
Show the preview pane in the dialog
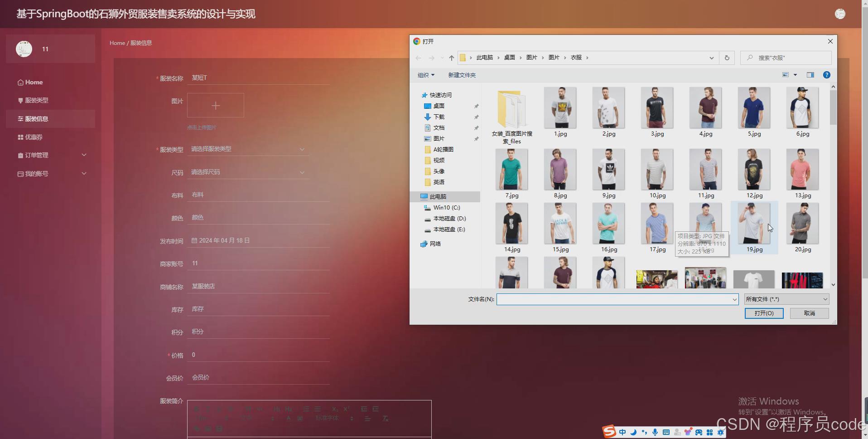[810, 75]
